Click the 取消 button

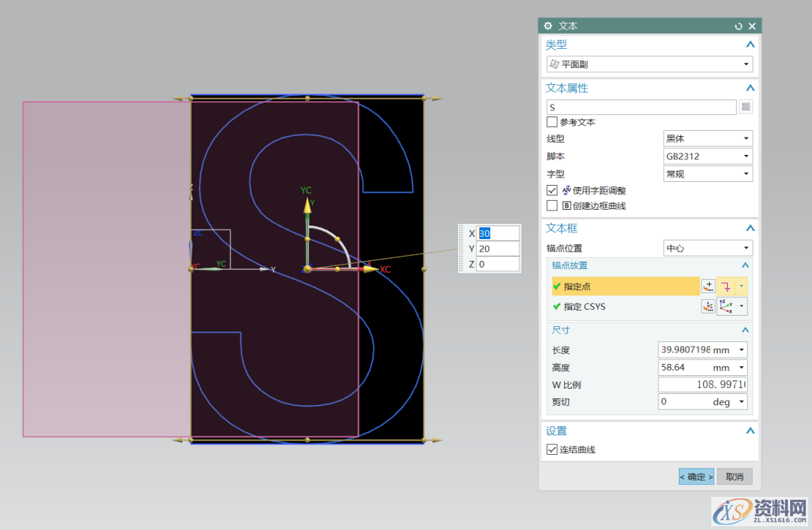[x=735, y=476]
